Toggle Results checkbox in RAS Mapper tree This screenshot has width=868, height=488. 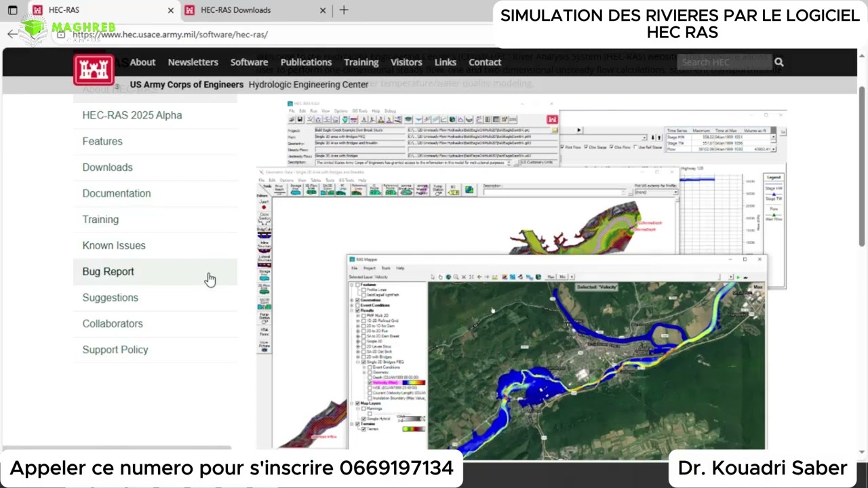point(357,310)
